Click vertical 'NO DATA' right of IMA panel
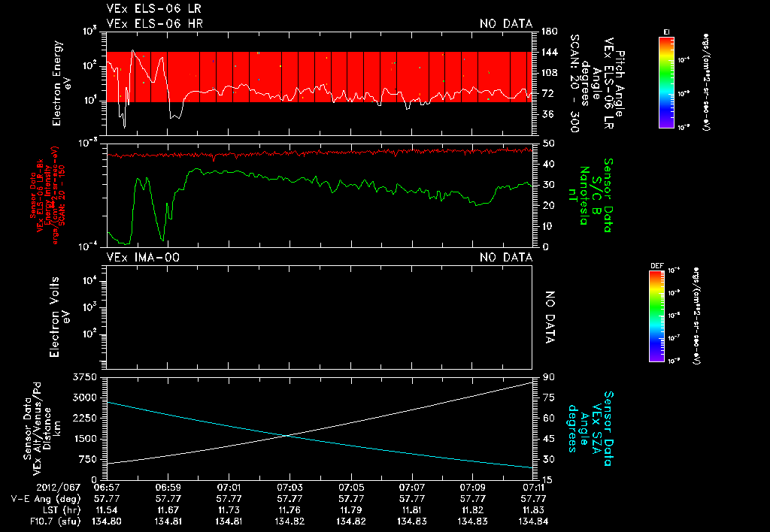 tap(550, 318)
